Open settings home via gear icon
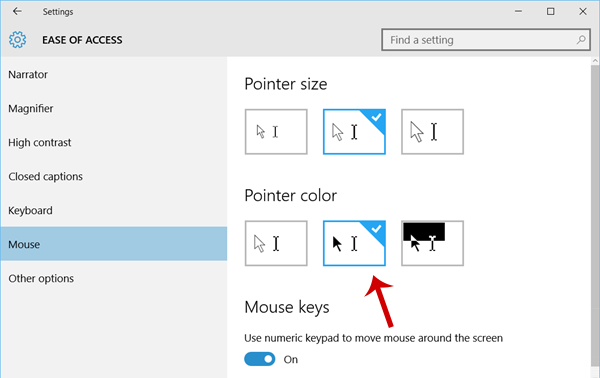The image size is (600, 378). 18,40
